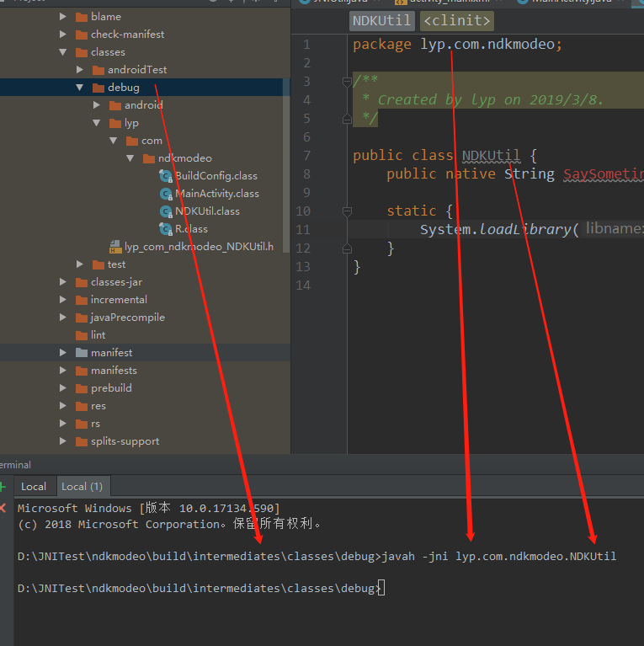This screenshot has height=646, width=644.
Task: Switch to the Local terminal tab
Action: [x=34, y=487]
